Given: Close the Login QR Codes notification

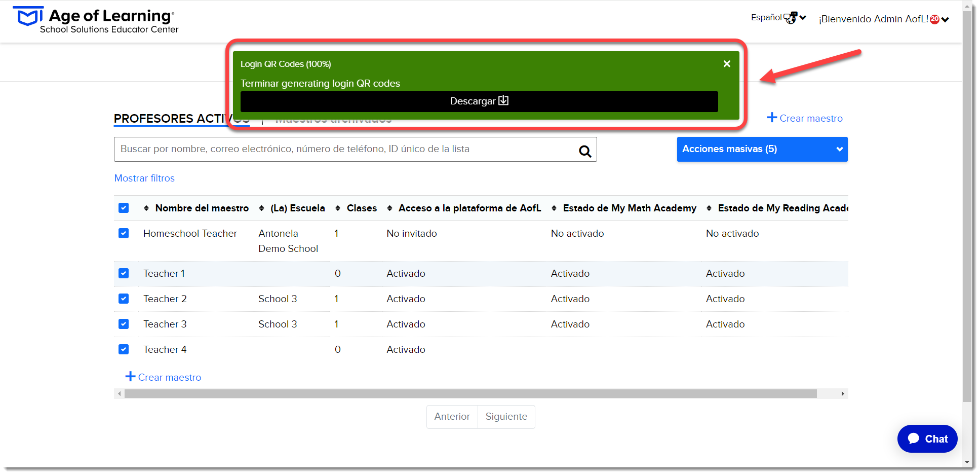Looking at the screenshot, I should point(727,63).
